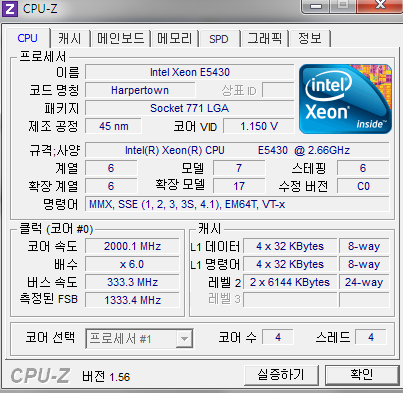Click the instructions field listing MMX, SSE

[237, 204]
